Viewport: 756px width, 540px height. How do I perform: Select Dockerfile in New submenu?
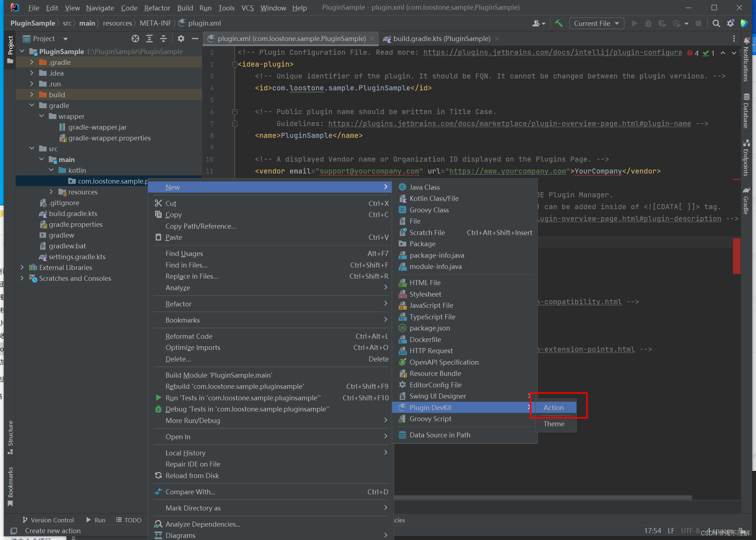tap(464, 339)
